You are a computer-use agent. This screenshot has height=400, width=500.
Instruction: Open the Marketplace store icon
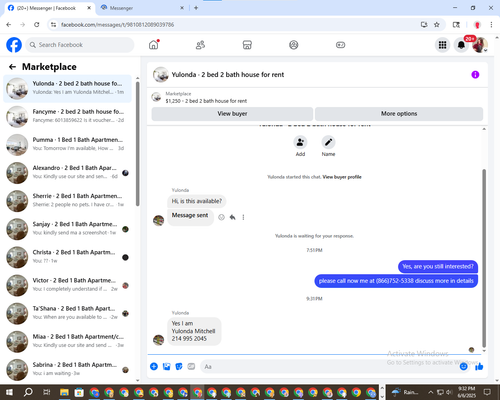[247, 45]
